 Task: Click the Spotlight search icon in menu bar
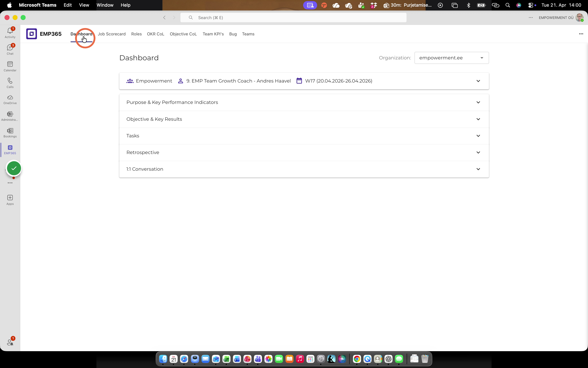coord(507,5)
